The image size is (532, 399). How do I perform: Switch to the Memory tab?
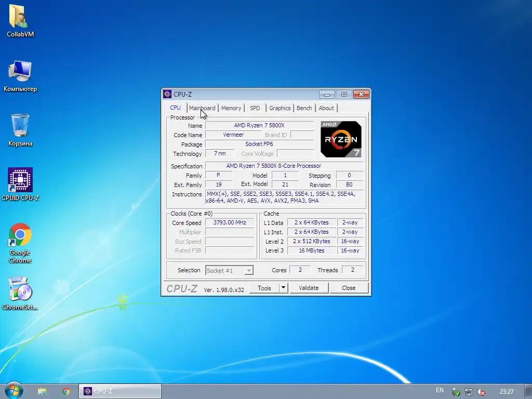(x=231, y=108)
